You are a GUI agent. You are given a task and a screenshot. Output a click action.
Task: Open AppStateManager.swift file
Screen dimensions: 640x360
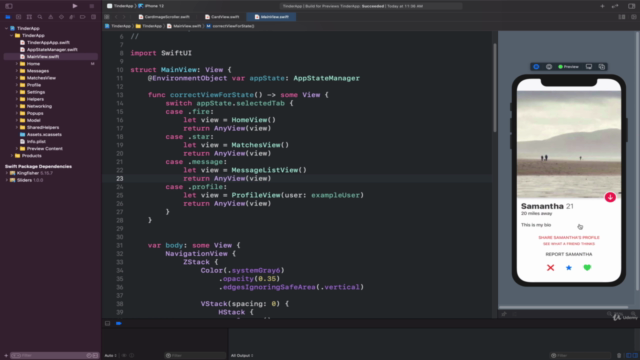[x=52, y=50]
